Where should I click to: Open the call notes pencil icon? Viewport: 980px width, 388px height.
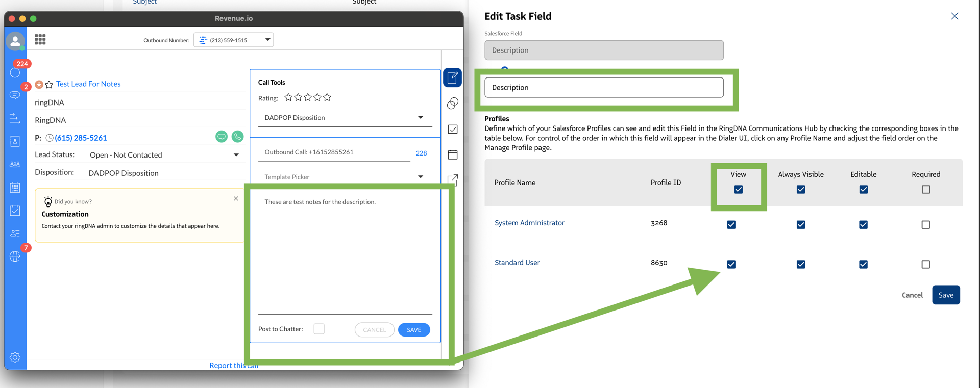coord(452,77)
